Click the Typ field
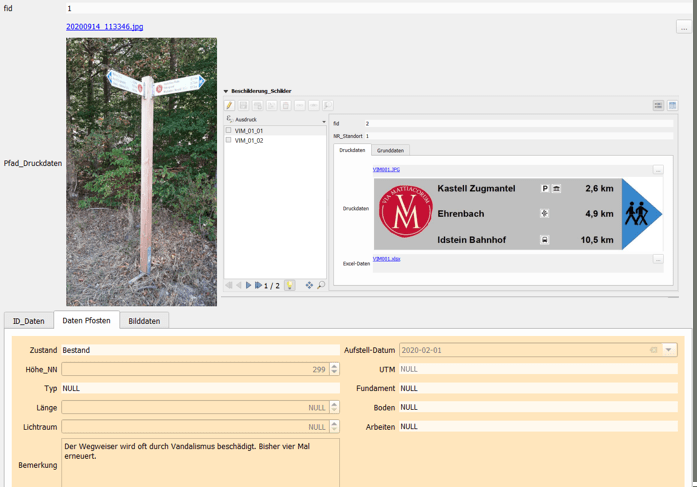Viewport: 697px width, 487px height. tap(200, 388)
